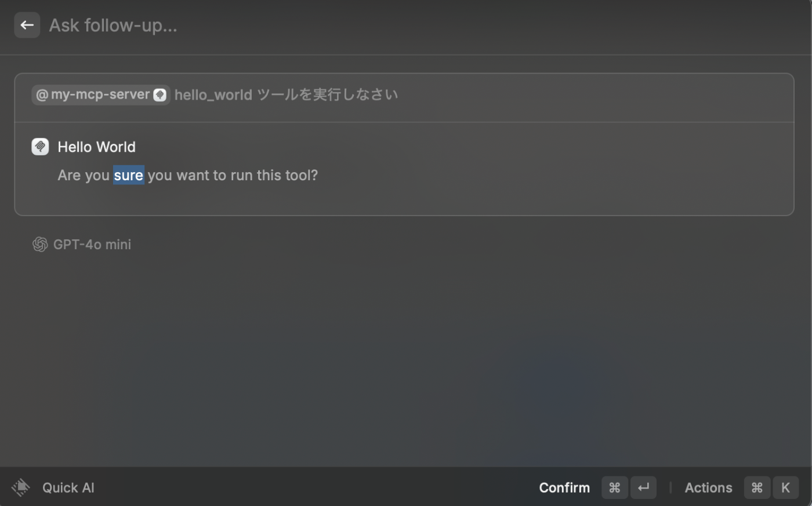Focus the Ask follow-up input field

(406, 26)
